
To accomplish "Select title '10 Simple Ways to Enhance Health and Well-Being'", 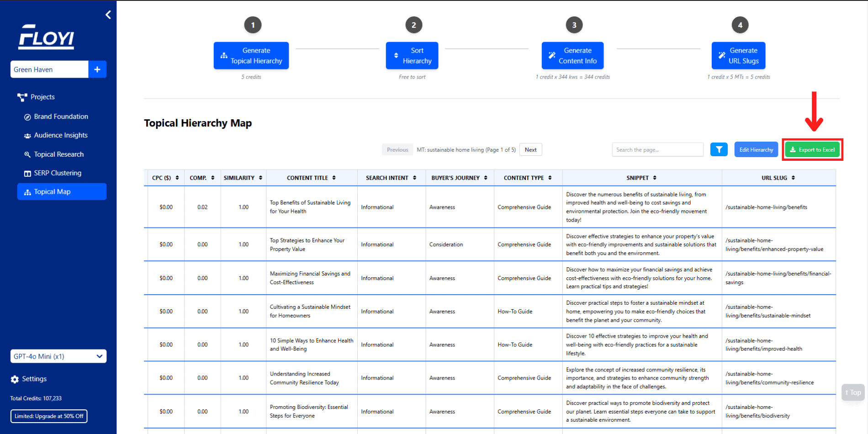I will (312, 345).
